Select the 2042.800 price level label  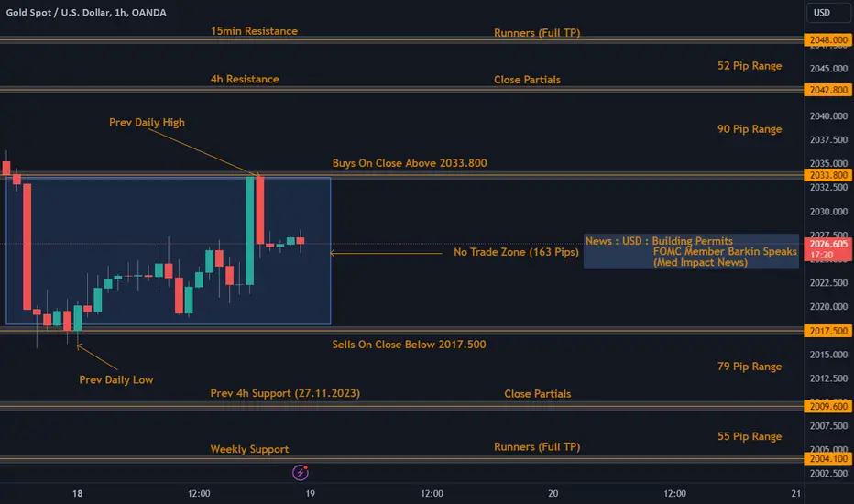tap(828, 90)
